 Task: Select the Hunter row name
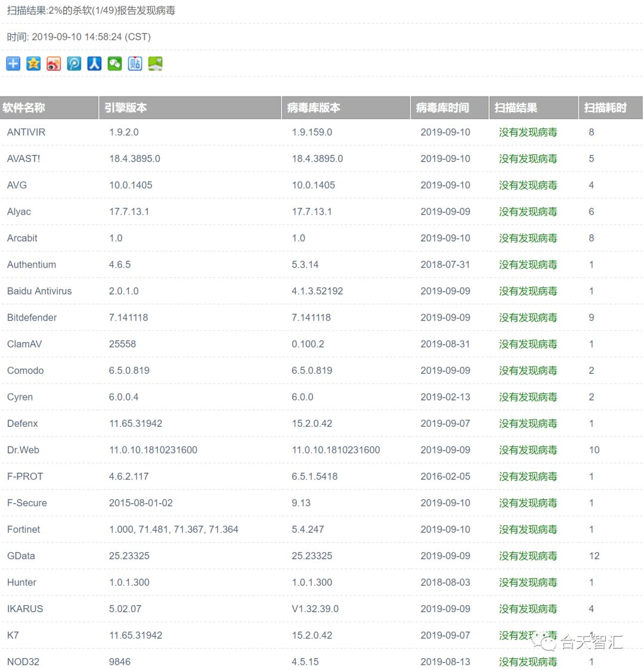point(22,582)
